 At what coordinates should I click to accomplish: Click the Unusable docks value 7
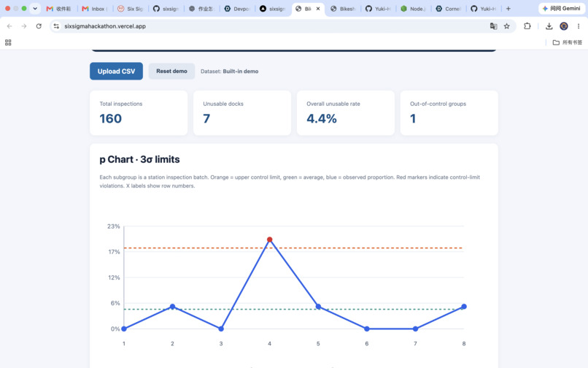point(206,119)
